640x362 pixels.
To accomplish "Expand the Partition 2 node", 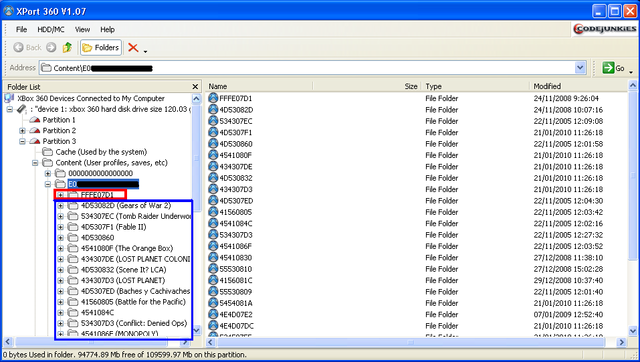I will coord(22,131).
